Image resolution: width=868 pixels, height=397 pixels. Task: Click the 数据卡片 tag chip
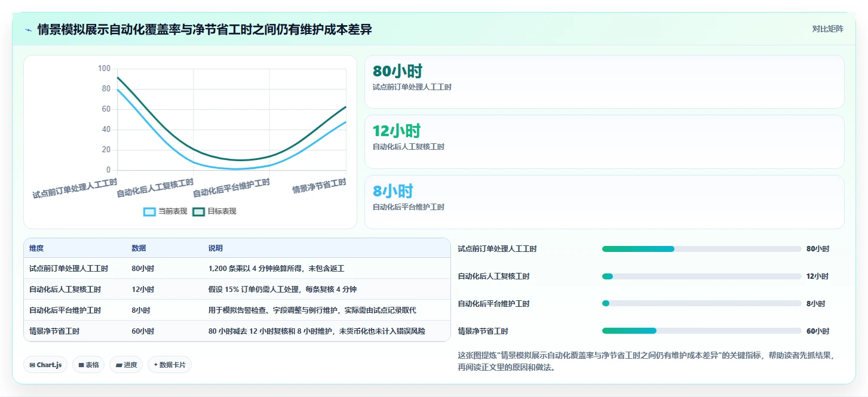[170, 365]
